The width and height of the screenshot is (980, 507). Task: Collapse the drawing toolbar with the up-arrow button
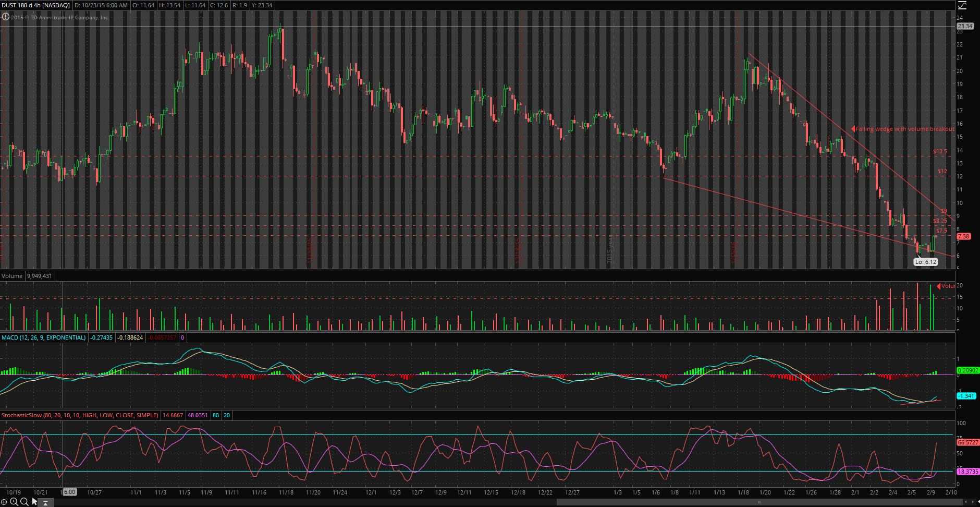46,503
